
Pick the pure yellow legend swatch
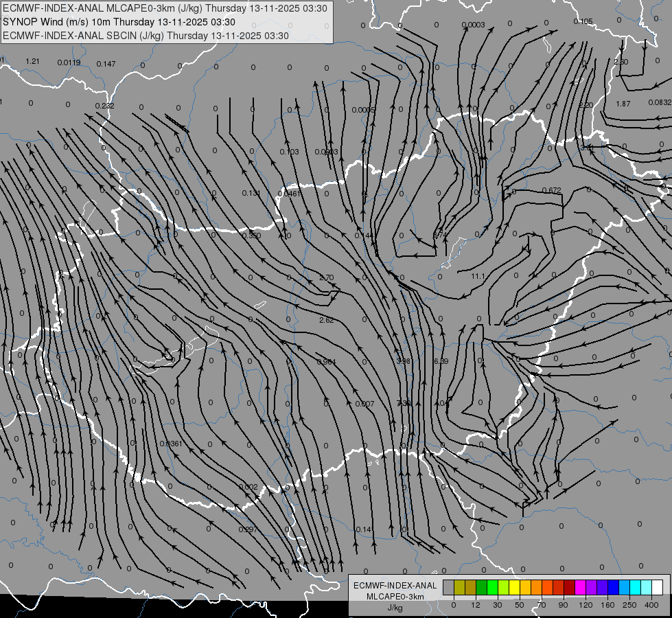point(515,587)
